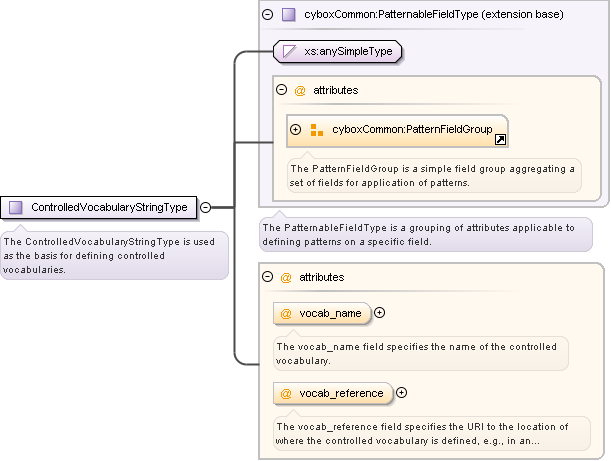Image resolution: width=611 pixels, height=461 pixels.
Task: Follow the arrow link icon on PatternFieldGroup
Action: (x=501, y=141)
